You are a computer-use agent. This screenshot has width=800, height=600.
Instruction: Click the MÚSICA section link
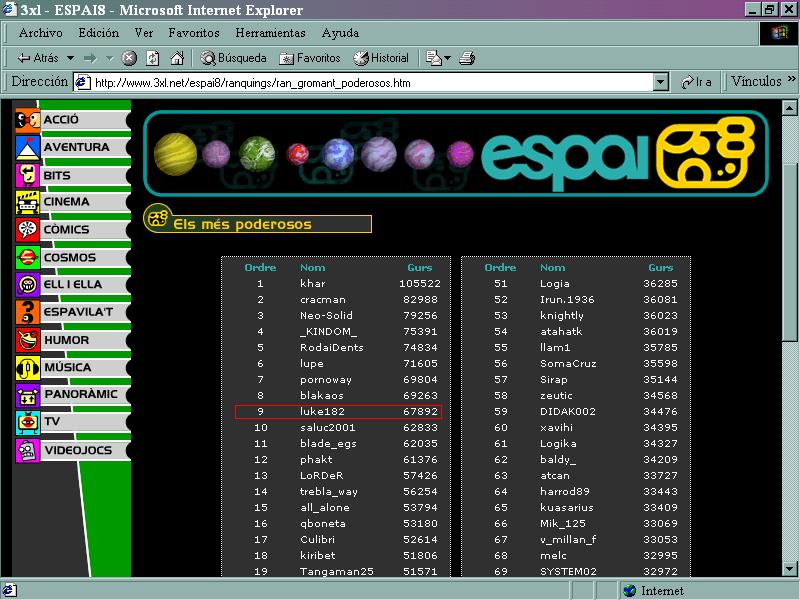coord(68,367)
